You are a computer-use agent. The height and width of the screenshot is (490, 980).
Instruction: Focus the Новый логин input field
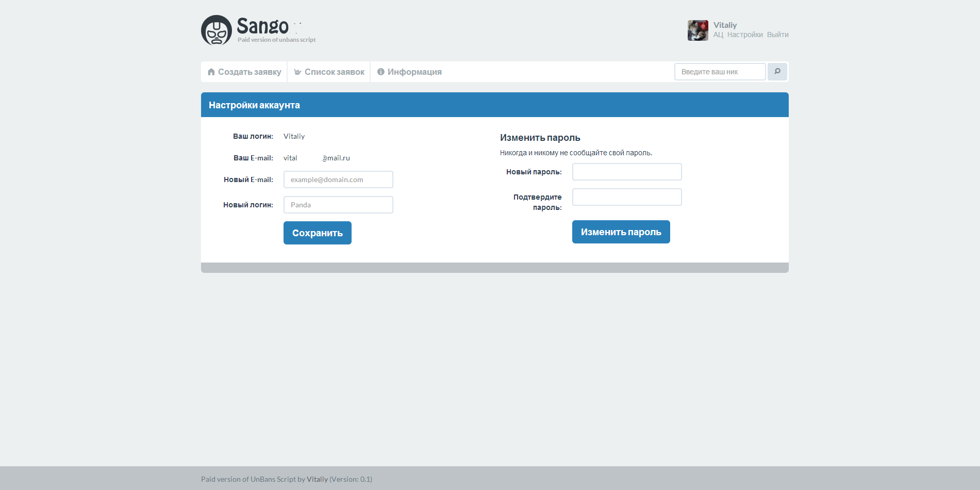click(x=338, y=205)
